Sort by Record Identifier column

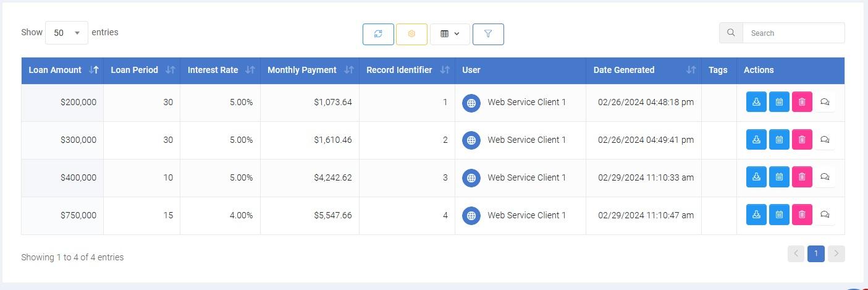(407, 70)
